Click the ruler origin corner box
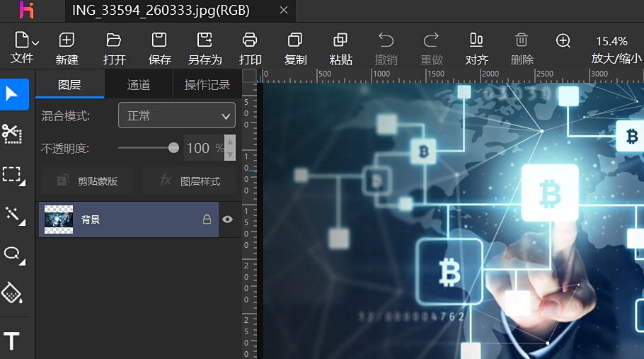 tap(249, 76)
